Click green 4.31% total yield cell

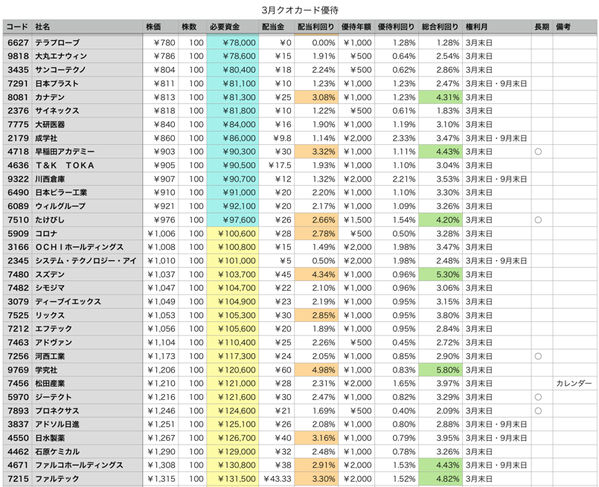pos(440,97)
